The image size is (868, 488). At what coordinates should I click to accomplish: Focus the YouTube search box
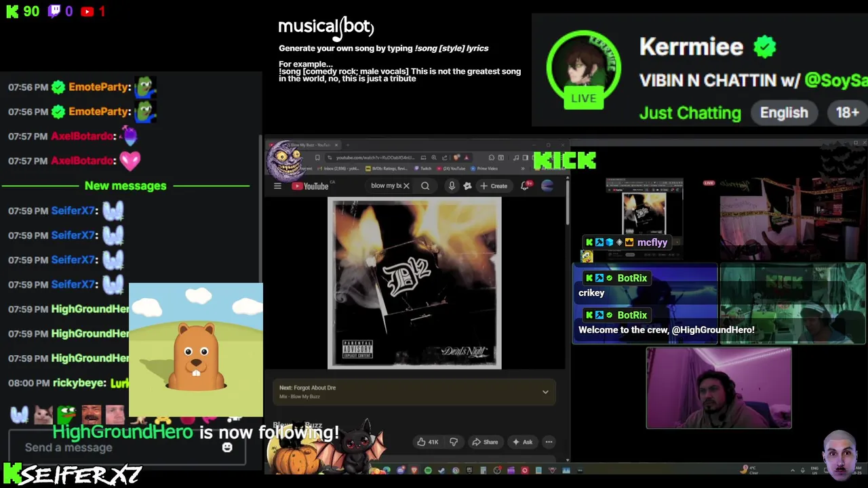point(387,186)
